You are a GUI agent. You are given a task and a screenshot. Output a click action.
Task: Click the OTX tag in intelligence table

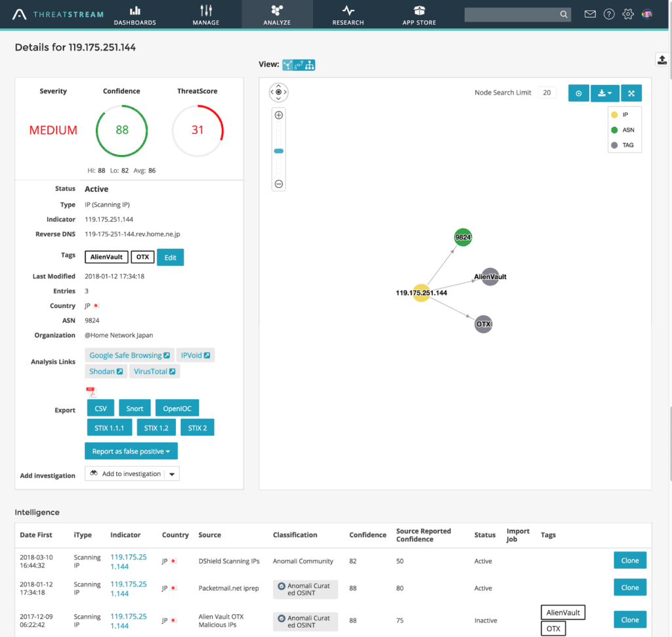pyautogui.click(x=553, y=628)
